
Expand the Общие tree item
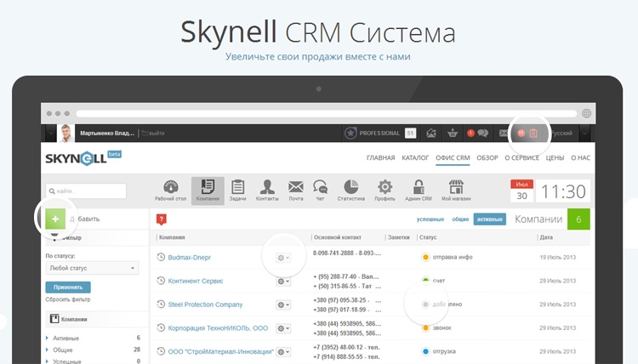coord(47,350)
